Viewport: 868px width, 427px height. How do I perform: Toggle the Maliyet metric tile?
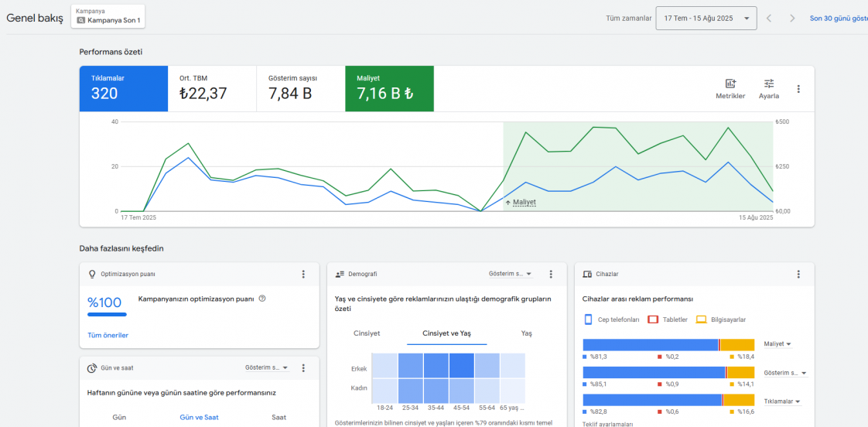click(389, 88)
